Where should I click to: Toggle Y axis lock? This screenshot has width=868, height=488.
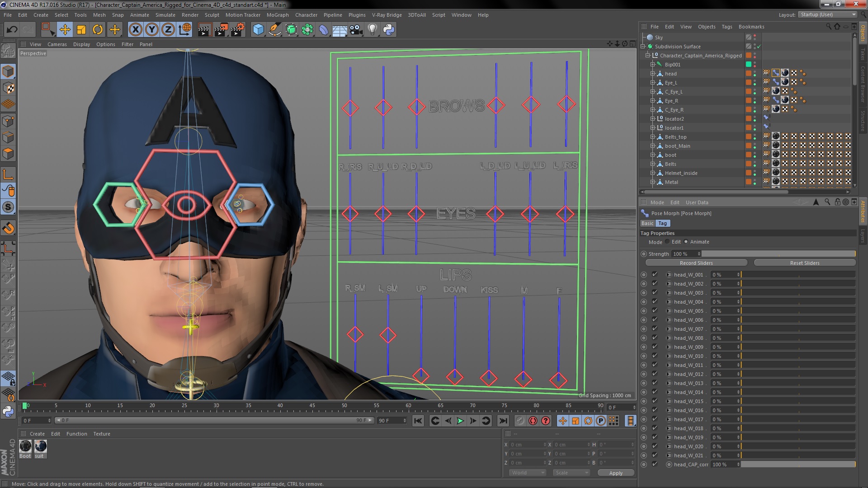pyautogui.click(x=152, y=30)
